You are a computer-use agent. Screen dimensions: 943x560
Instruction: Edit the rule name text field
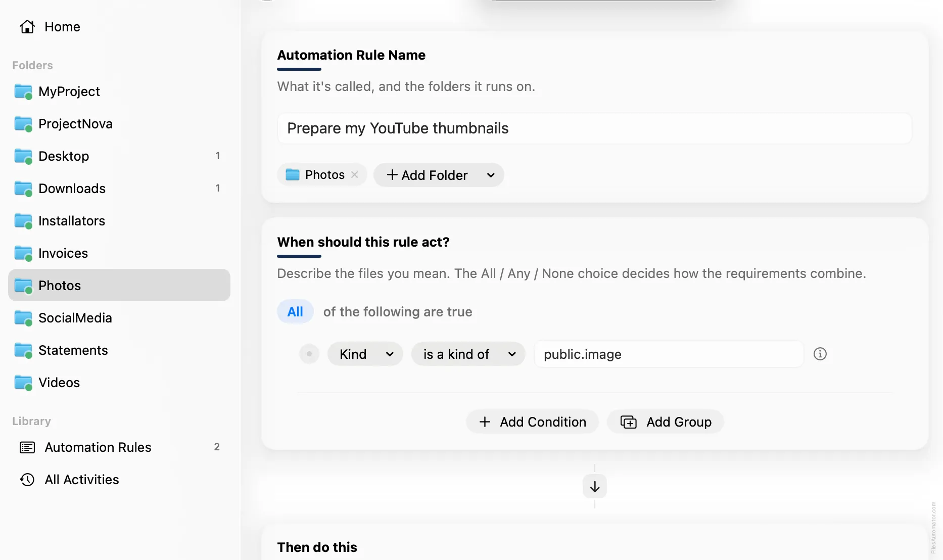tap(594, 128)
